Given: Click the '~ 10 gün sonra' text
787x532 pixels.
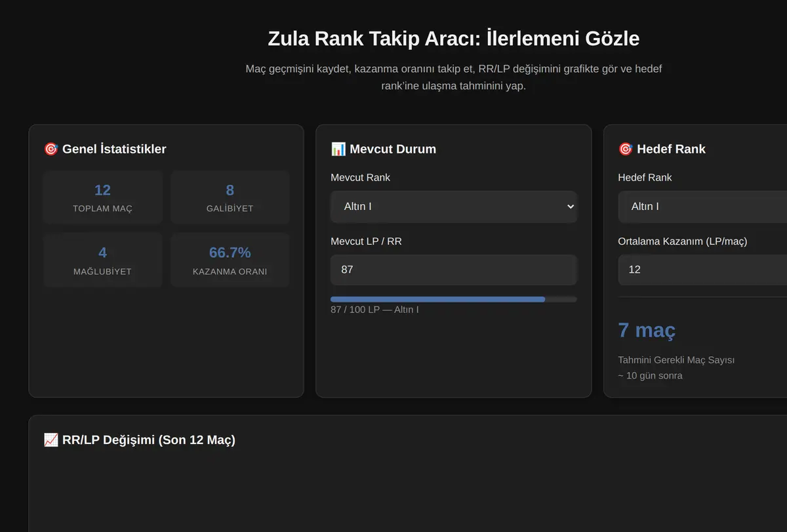Looking at the screenshot, I should coord(650,376).
